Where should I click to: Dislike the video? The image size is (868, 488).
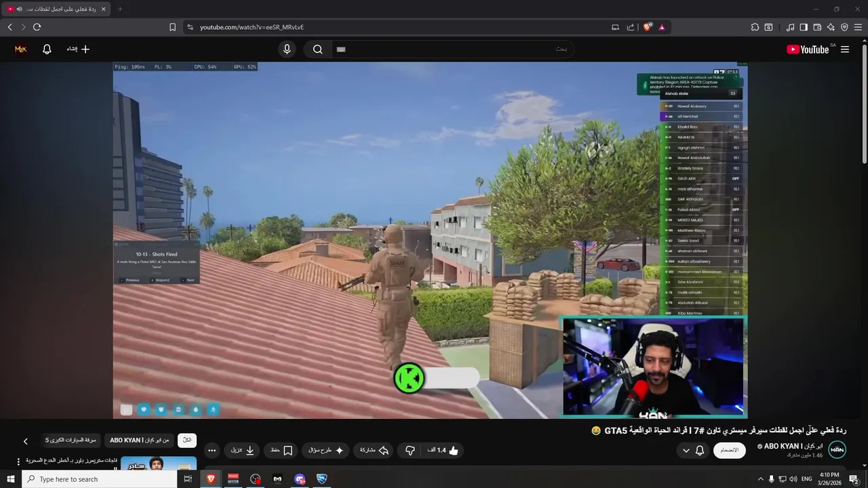point(410,450)
